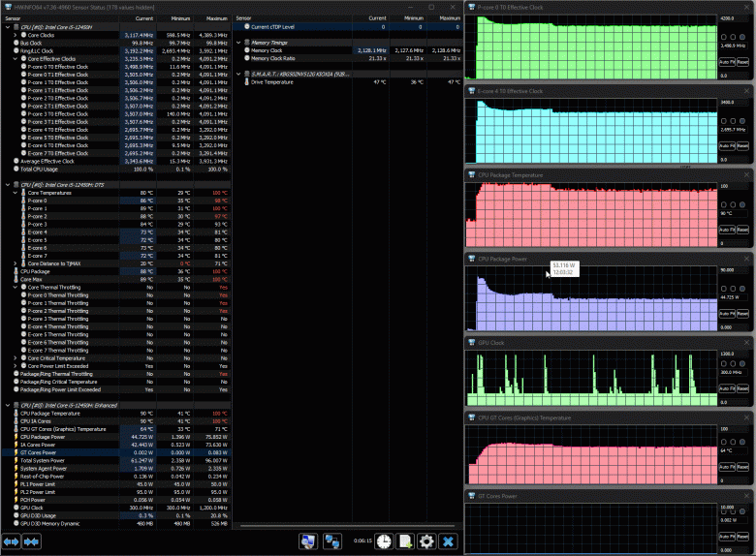Close the GT Cores Power graph window
This screenshot has height=556, width=756.
click(x=747, y=496)
